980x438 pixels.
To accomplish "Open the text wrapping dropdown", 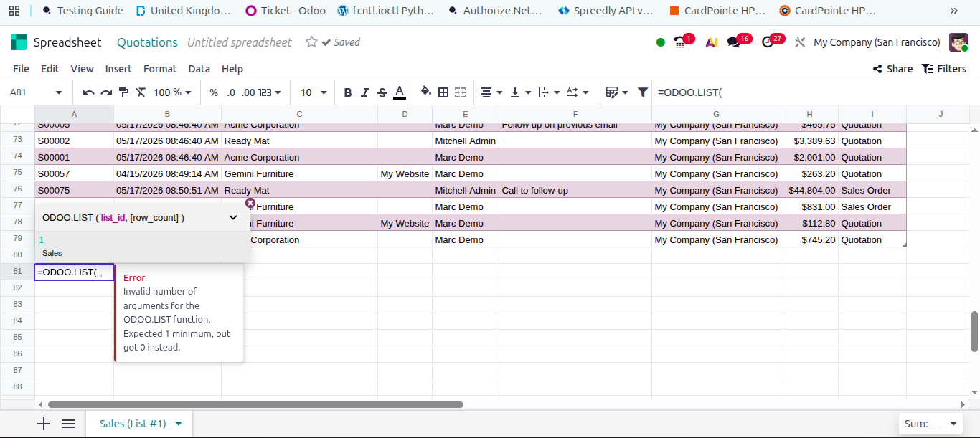I will coord(548,92).
